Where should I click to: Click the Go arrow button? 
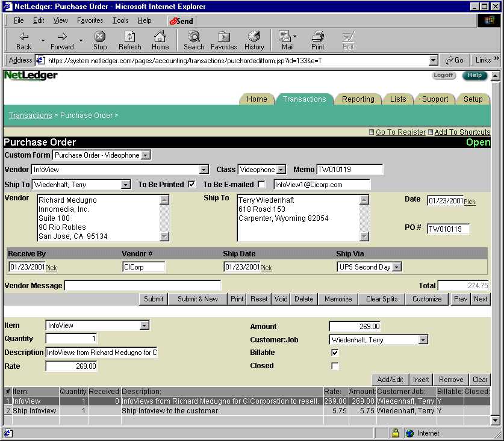click(454, 60)
